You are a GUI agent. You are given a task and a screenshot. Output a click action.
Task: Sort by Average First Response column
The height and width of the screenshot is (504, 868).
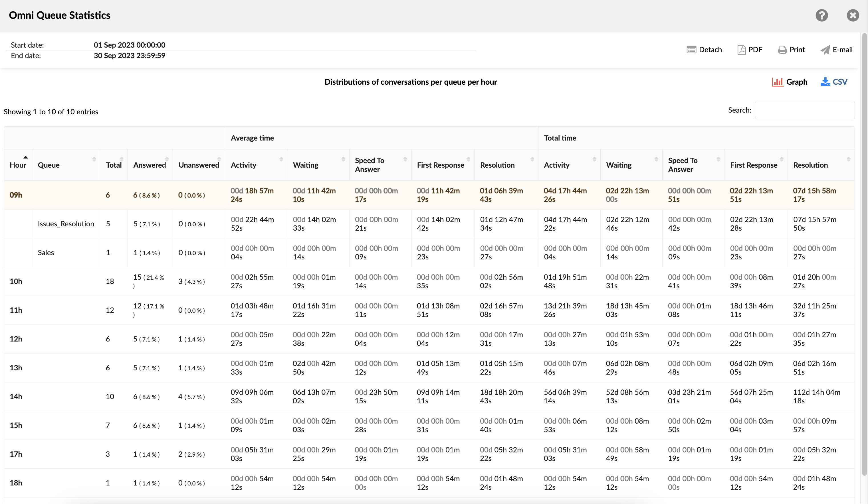tap(443, 165)
